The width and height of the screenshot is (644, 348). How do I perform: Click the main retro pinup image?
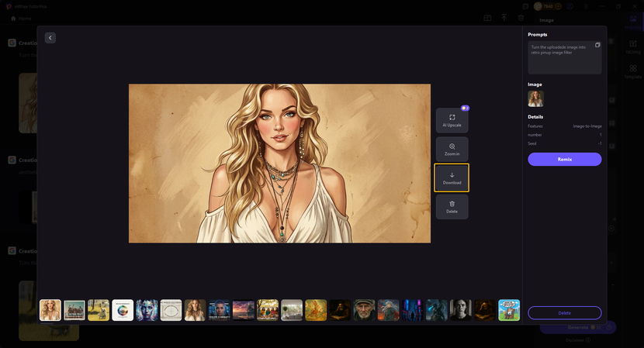point(279,163)
